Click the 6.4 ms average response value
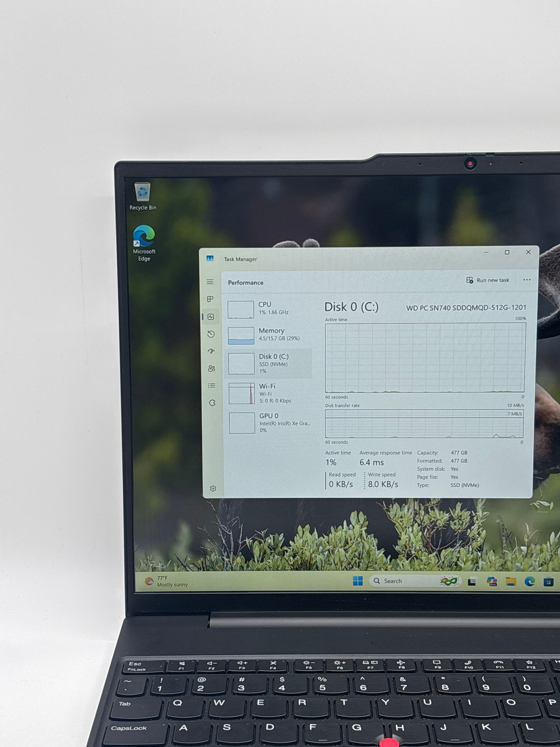 372,462
